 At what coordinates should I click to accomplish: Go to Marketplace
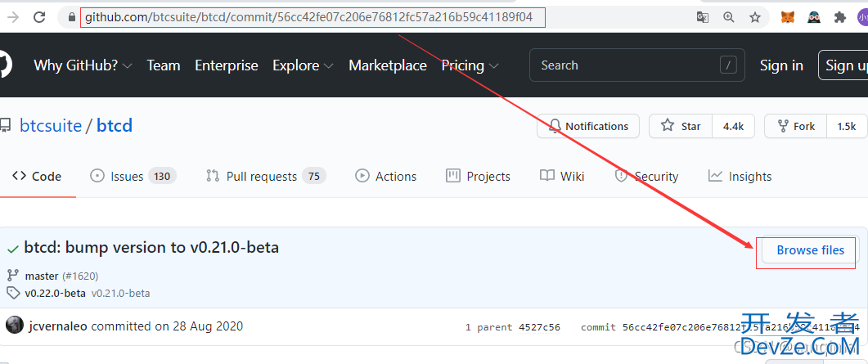[388, 65]
